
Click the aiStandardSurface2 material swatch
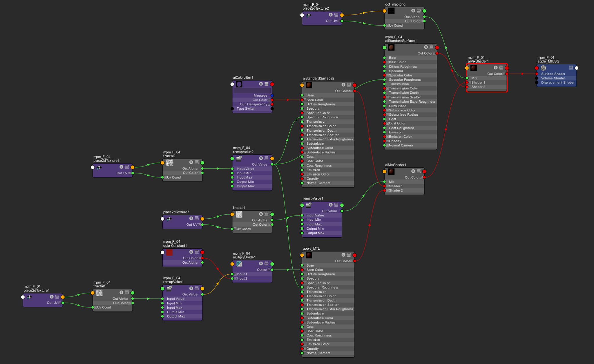coord(309,85)
